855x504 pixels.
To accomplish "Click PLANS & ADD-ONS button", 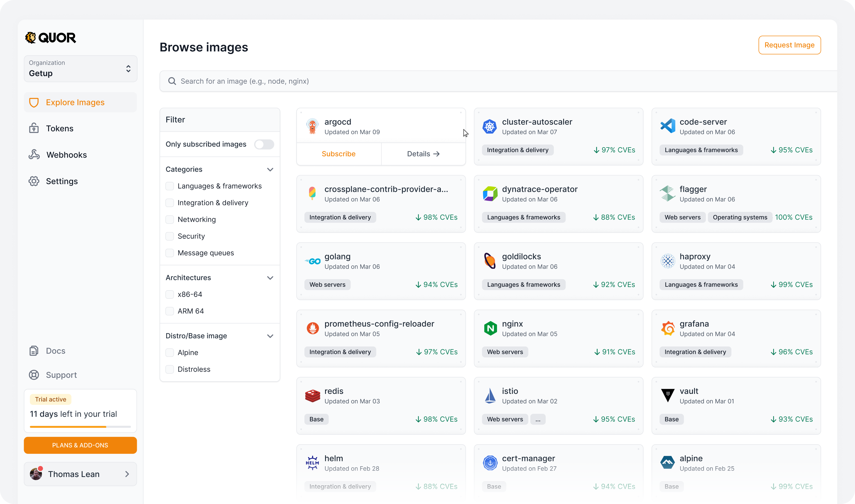I will click(80, 445).
